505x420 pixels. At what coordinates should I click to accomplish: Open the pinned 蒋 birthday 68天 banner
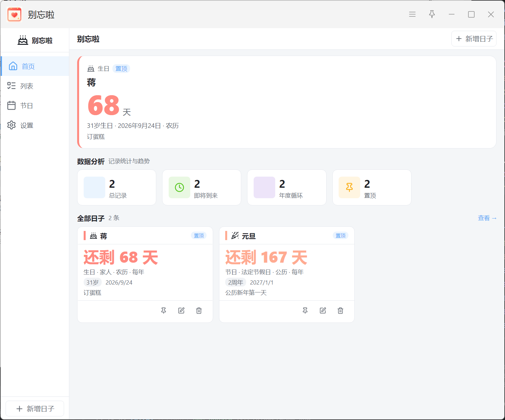pos(287,102)
